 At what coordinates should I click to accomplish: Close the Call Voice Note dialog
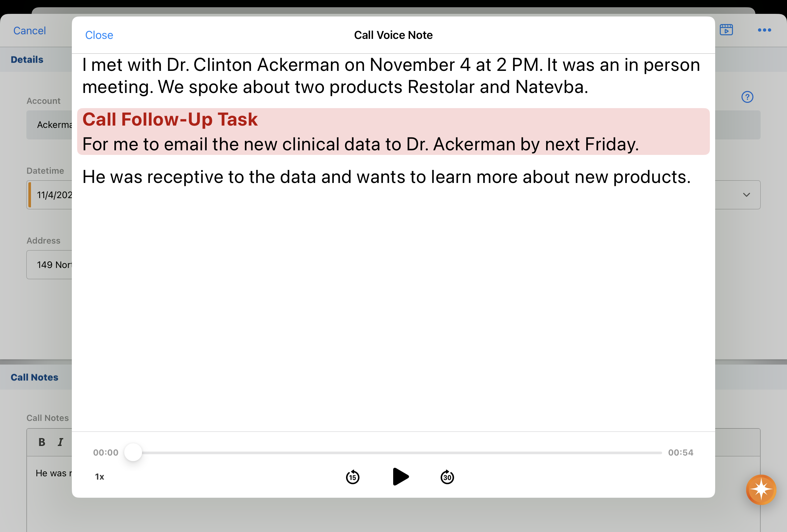point(99,35)
